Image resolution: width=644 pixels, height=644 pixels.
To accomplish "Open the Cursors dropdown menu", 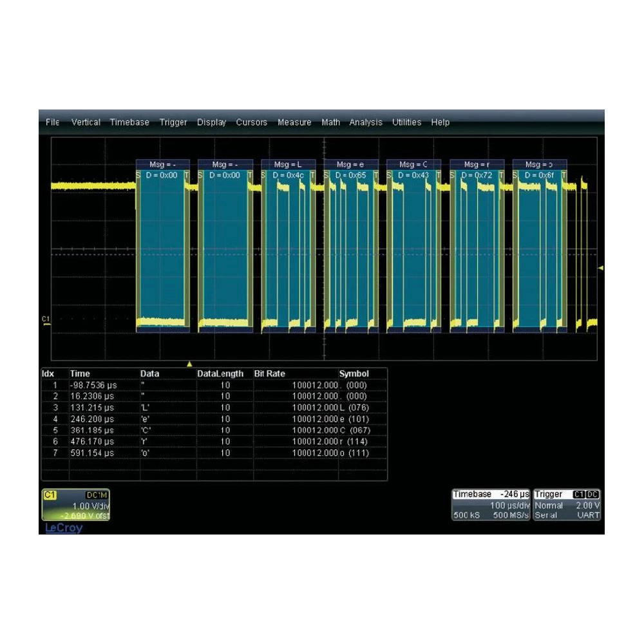I will coord(252,122).
